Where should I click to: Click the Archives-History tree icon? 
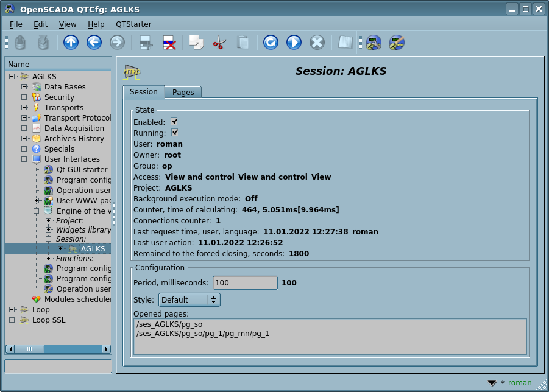(x=37, y=138)
